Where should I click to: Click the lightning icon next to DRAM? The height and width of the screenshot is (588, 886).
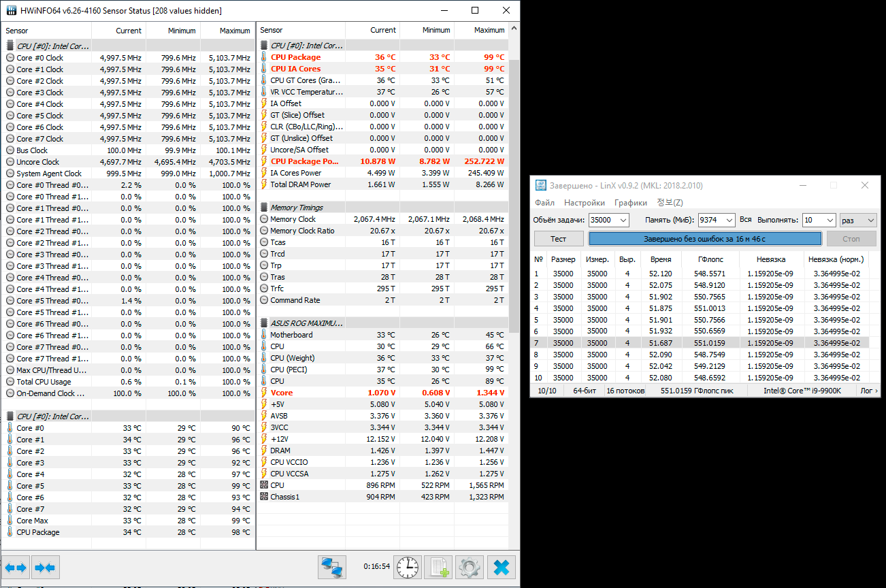pos(264,451)
